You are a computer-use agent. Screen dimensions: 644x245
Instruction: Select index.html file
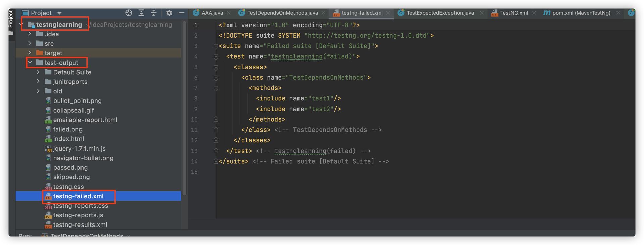click(68, 139)
